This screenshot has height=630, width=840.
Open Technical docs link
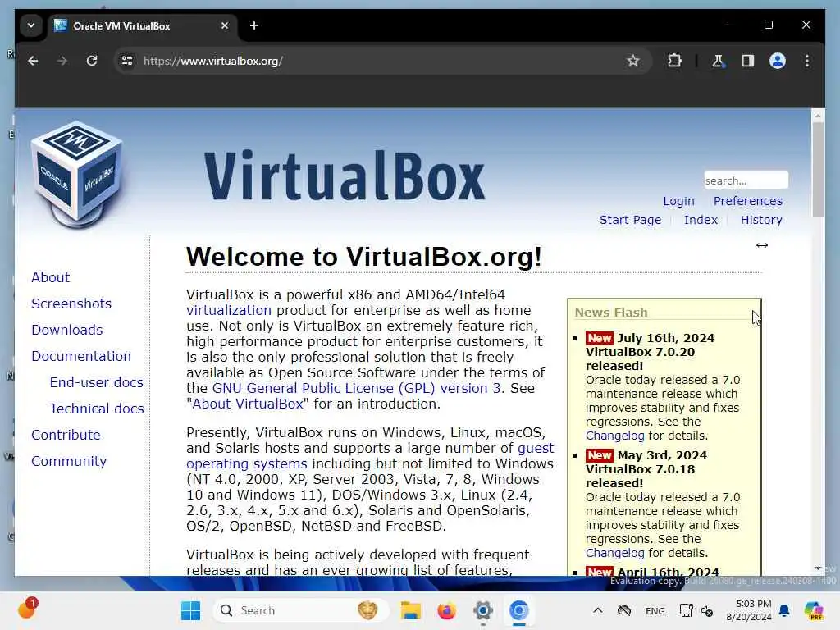(97, 409)
